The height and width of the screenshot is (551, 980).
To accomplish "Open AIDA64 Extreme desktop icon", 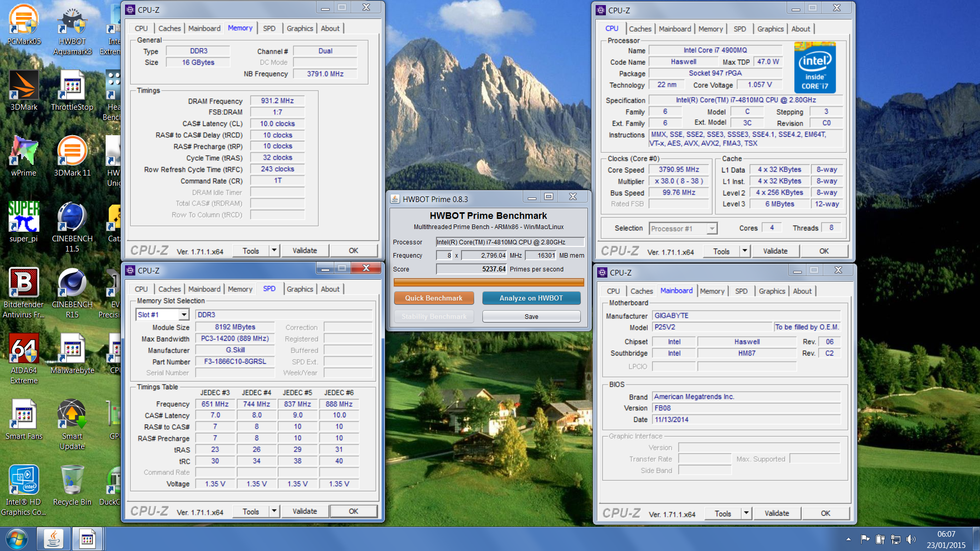I will coord(23,359).
